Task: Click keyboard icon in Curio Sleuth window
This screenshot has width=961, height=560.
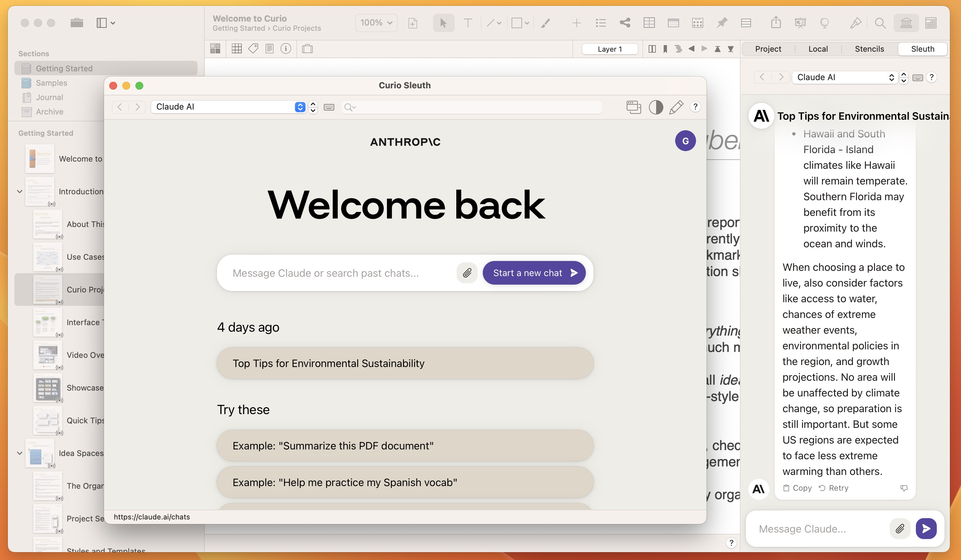Action: (x=329, y=107)
